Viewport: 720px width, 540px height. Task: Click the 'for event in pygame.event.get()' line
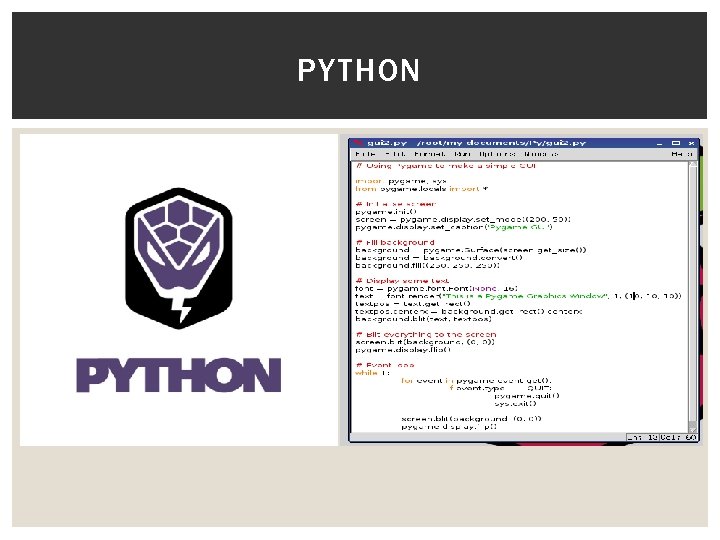(476, 380)
